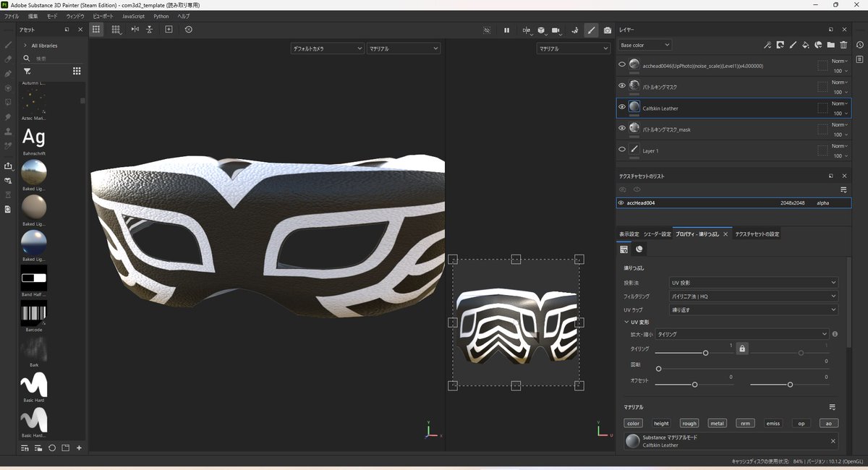Click the metal channel button
Image resolution: width=868 pixels, height=470 pixels.
717,423
